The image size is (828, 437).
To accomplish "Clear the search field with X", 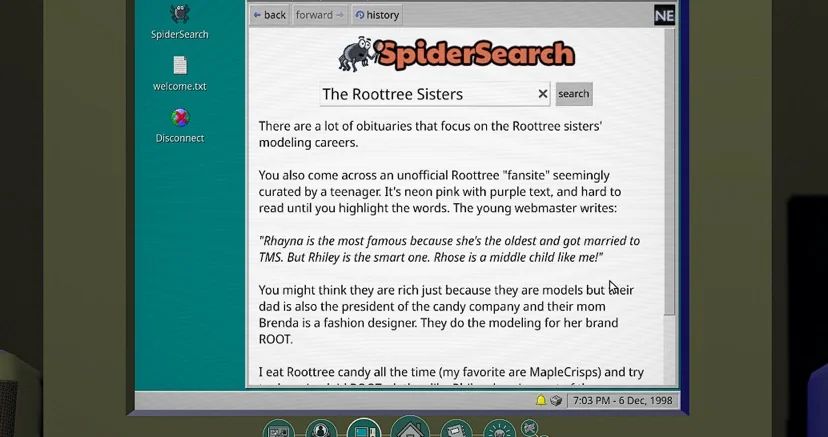I will pyautogui.click(x=543, y=94).
